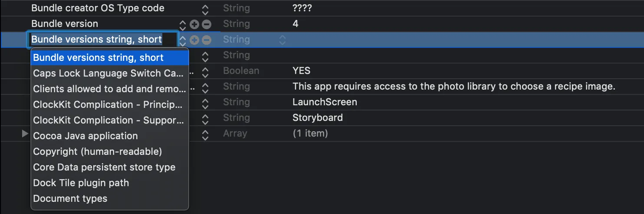Select Document types from suggestions

click(x=70, y=199)
